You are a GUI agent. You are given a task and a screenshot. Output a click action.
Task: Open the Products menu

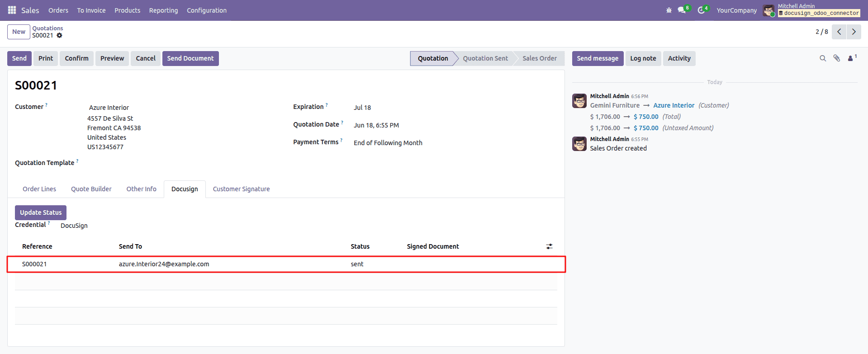[x=127, y=10]
